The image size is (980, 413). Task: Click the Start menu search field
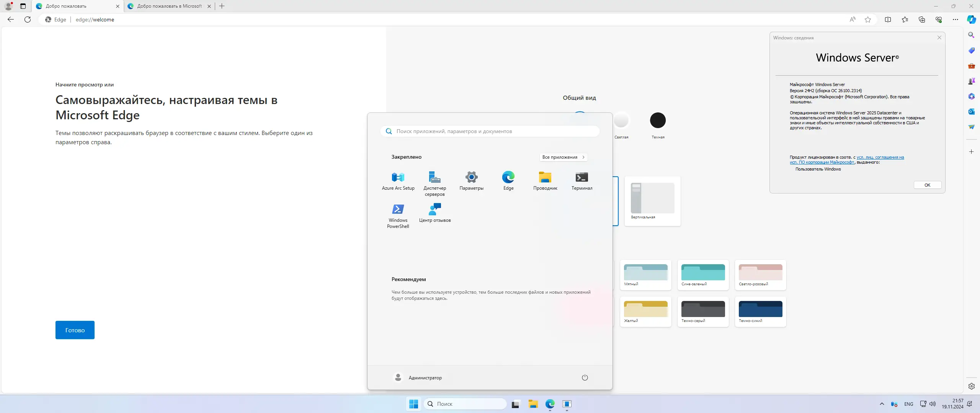490,131
